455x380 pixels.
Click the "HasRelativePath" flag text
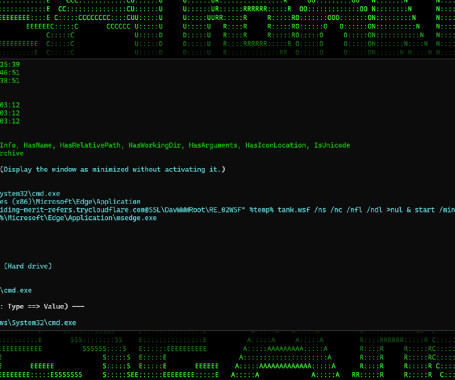[90, 145]
